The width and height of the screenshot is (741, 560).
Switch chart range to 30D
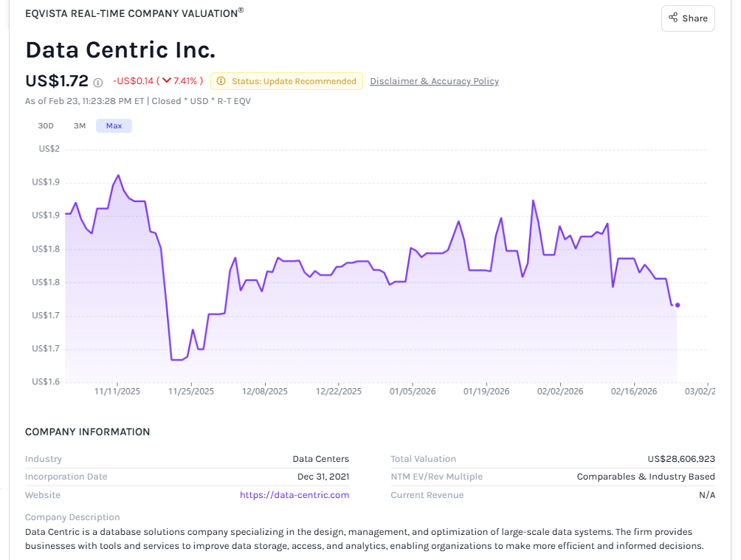point(46,125)
